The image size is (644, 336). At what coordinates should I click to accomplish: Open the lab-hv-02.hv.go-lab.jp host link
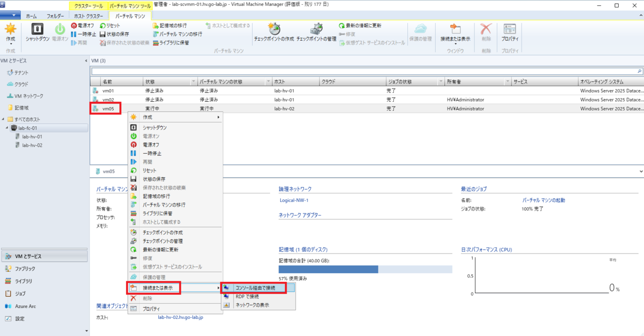pyautogui.click(x=180, y=317)
